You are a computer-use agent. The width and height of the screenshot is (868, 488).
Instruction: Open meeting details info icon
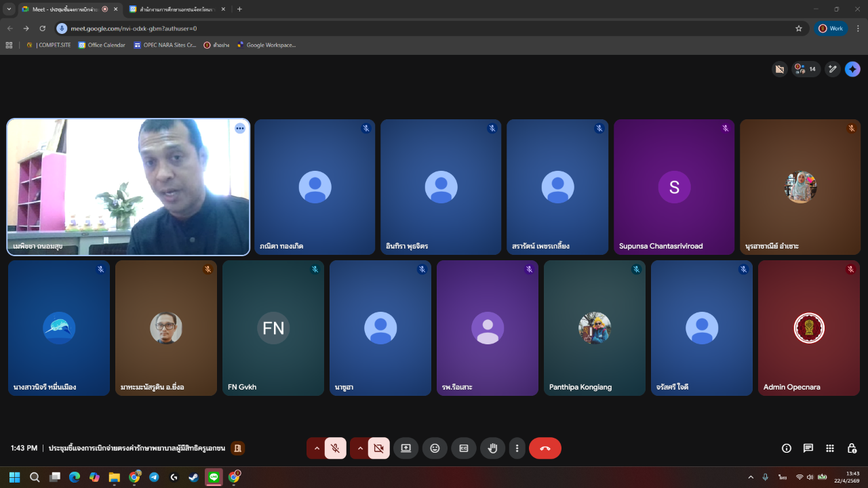click(787, 448)
